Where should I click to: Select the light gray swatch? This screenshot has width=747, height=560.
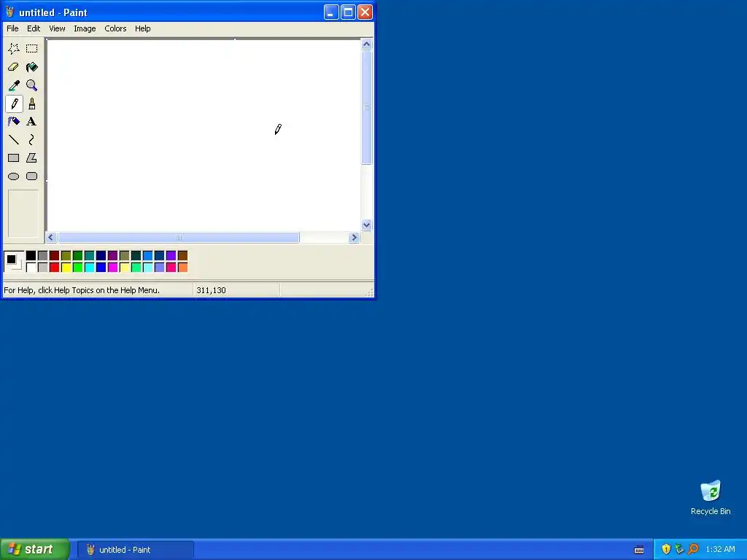point(43,267)
